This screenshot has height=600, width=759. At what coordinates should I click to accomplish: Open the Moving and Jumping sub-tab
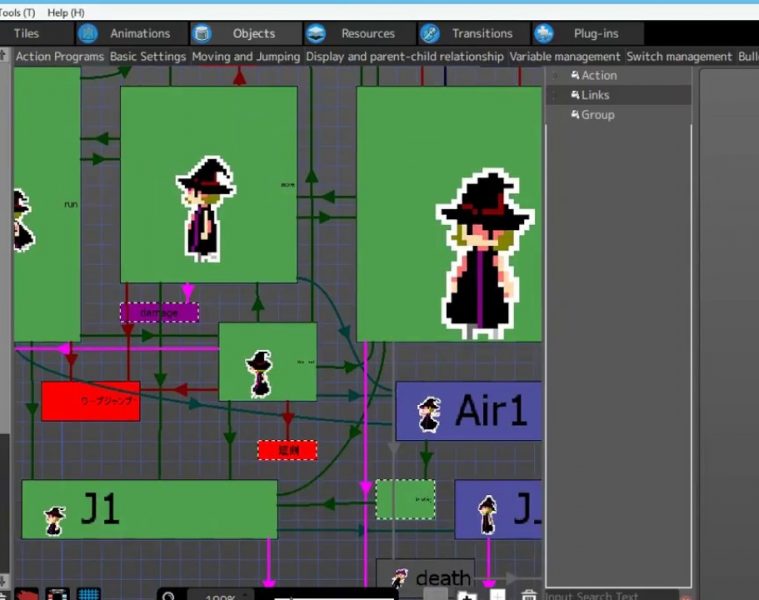click(246, 57)
